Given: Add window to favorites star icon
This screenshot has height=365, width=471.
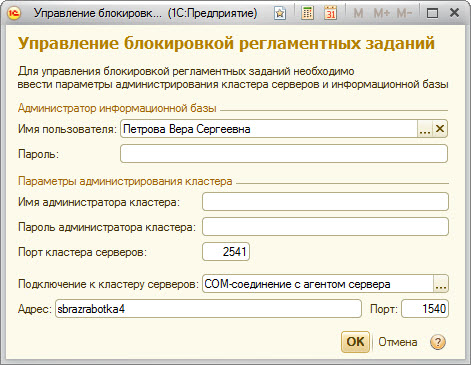Looking at the screenshot, I should pos(280,13).
